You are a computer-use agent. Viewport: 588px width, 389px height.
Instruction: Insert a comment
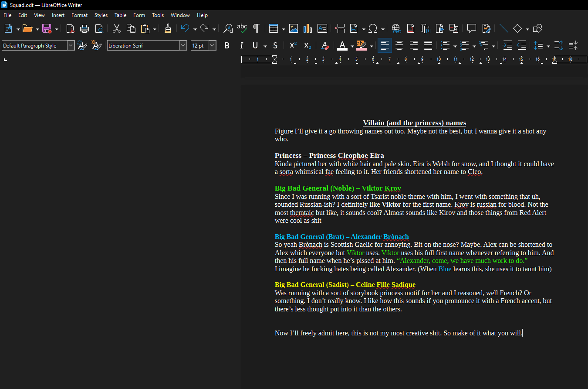pos(471,29)
